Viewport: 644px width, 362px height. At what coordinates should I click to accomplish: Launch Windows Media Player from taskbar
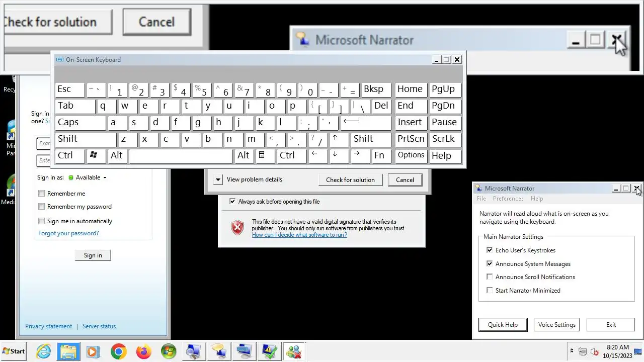coord(94,351)
